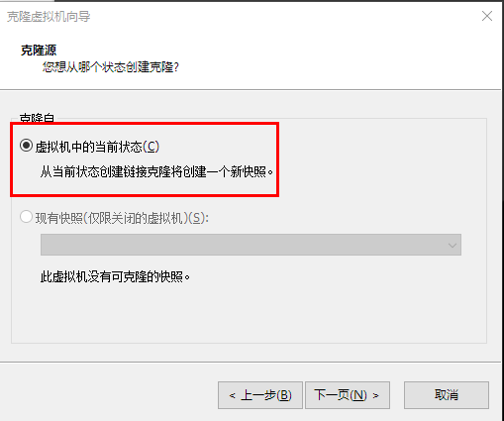This screenshot has height=421, width=504.
Task: Close the 克隆虚拟机向导 dialog with X
Action: pyautogui.click(x=487, y=16)
